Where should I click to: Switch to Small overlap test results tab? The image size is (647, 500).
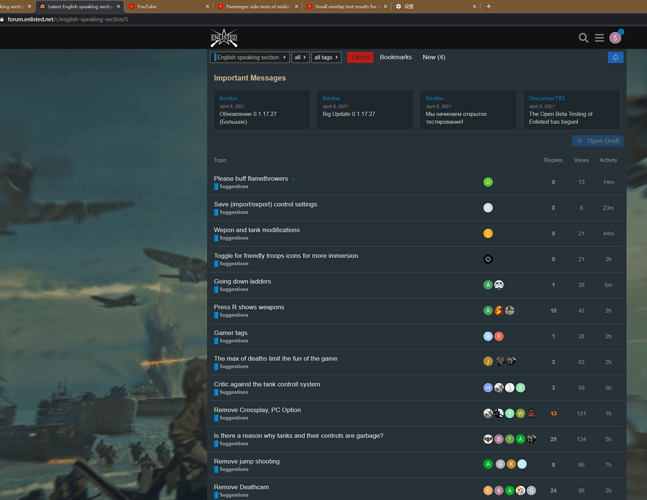coord(347,6)
